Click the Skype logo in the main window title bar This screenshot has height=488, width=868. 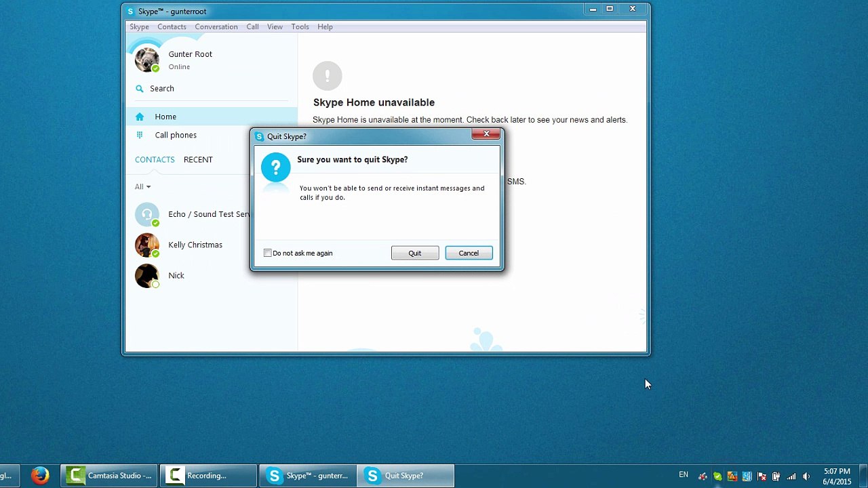tap(131, 11)
